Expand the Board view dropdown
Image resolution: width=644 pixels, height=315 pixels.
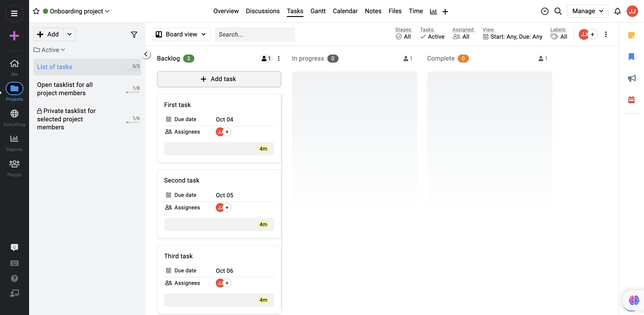[181, 34]
